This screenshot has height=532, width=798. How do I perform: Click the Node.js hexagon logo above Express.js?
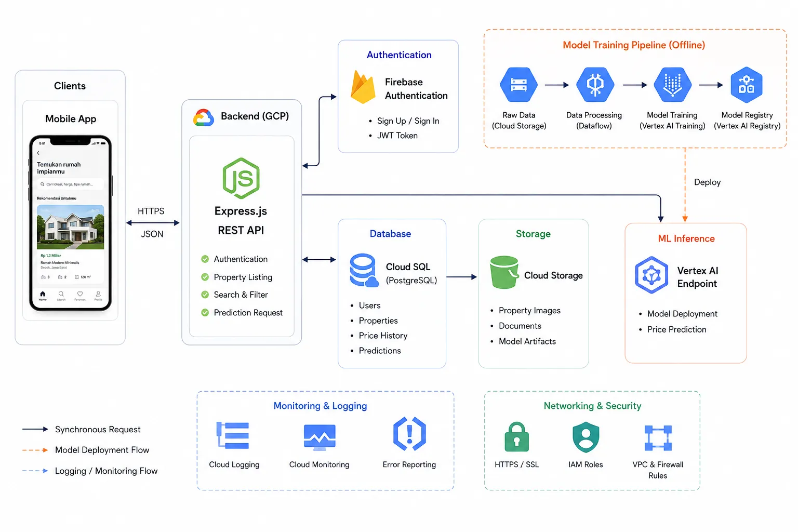(x=241, y=178)
